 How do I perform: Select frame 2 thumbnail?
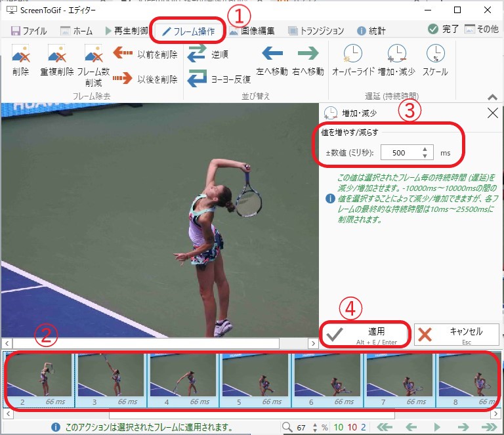(39, 380)
